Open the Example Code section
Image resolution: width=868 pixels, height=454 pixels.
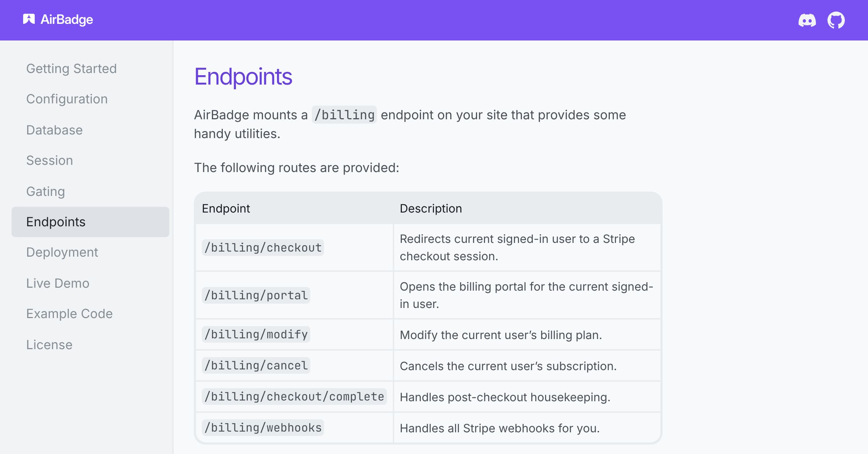coord(69,314)
